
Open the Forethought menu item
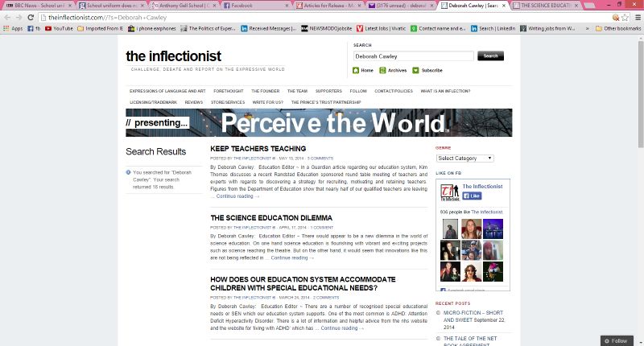229,91
